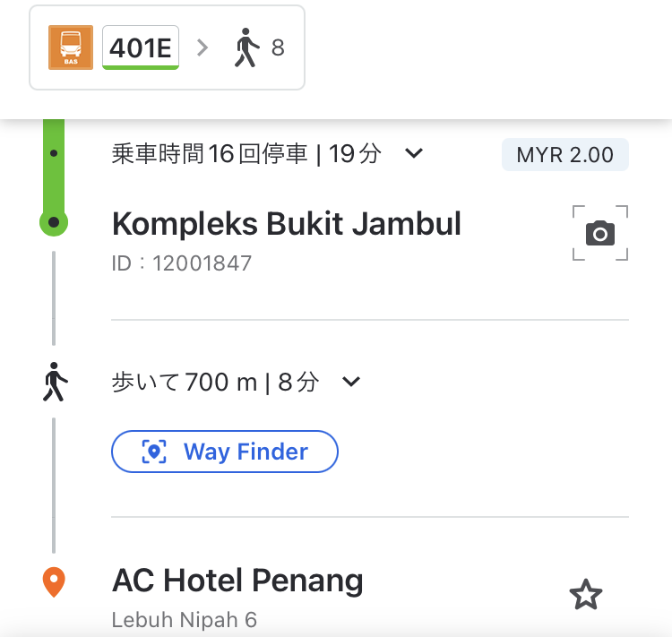
Task: Click the walking figure icon in route summary
Action: (x=246, y=47)
